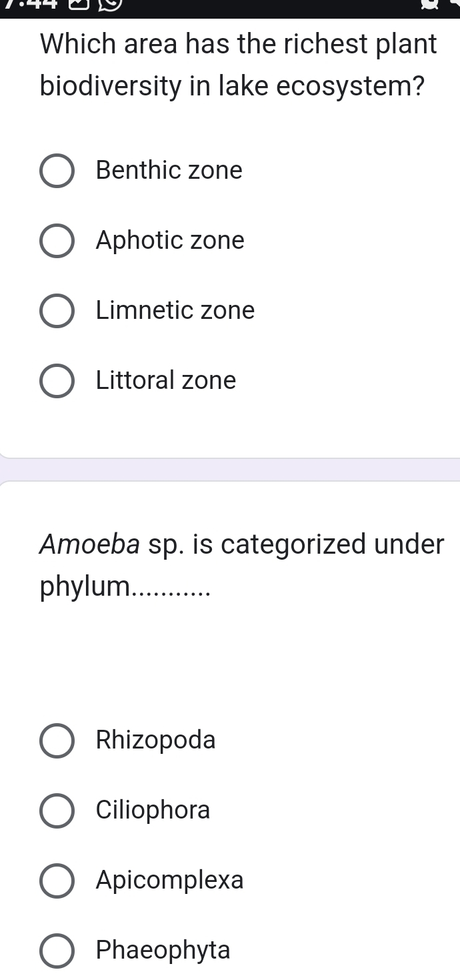Screen dimensions: 460x980
Task: Choose Limnetic zone as your answer
Action: [x=57, y=311]
